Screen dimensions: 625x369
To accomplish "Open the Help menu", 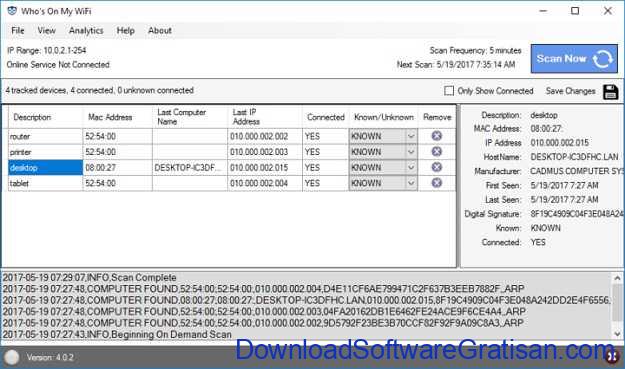I will (126, 30).
